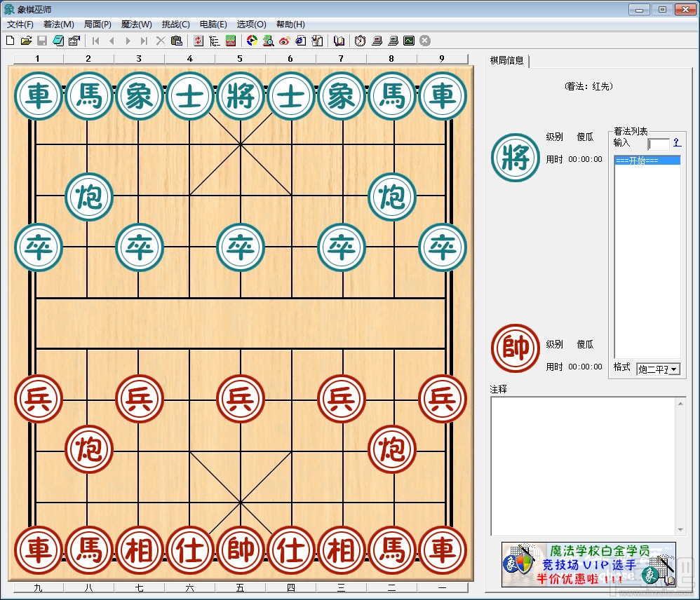Click the gray circular stop icon
700x600 pixels.
click(425, 41)
